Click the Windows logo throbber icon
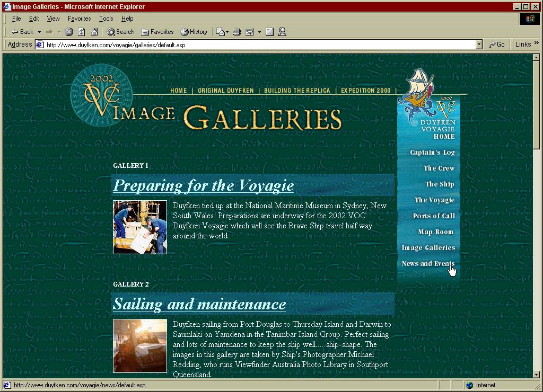The height and width of the screenshot is (392, 543). click(x=530, y=19)
